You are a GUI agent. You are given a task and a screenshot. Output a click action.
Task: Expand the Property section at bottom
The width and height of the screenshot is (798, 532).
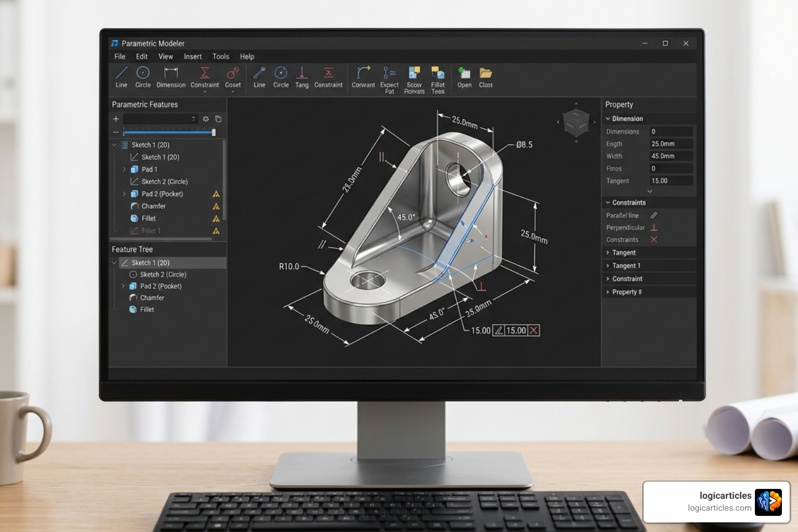(x=608, y=292)
